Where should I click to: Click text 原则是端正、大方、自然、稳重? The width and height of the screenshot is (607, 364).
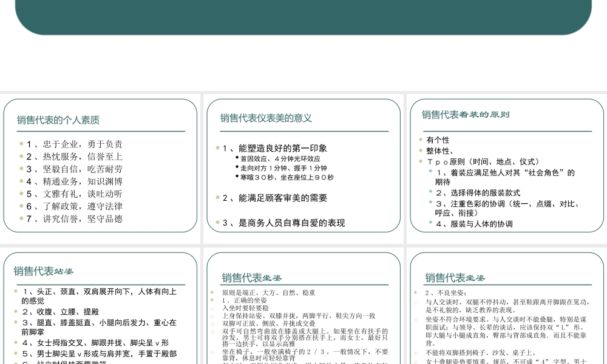coord(269,293)
